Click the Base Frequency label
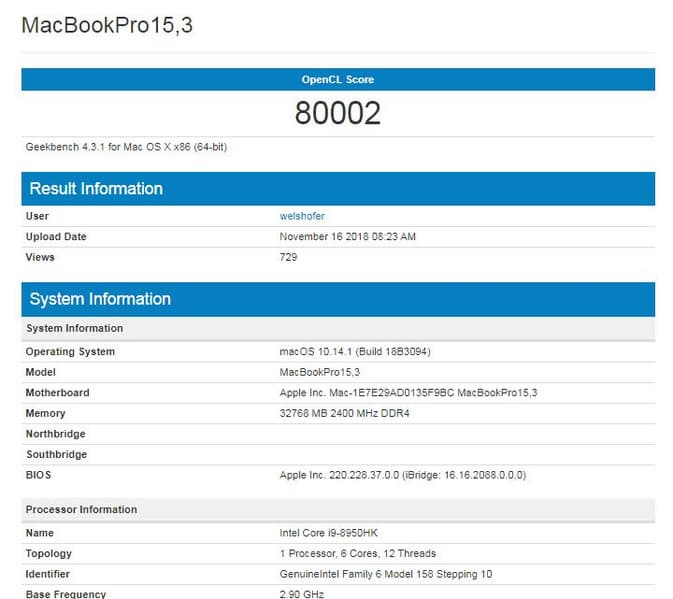The width and height of the screenshot is (673, 599). tap(65, 594)
